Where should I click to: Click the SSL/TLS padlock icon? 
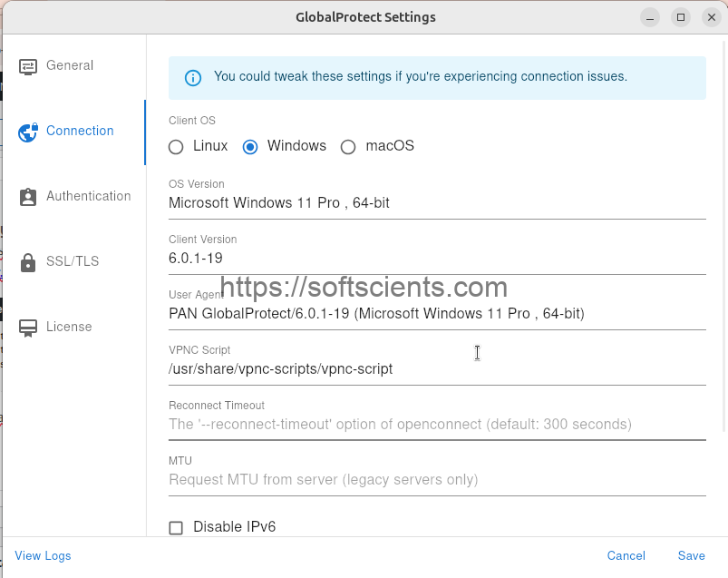pos(28,262)
